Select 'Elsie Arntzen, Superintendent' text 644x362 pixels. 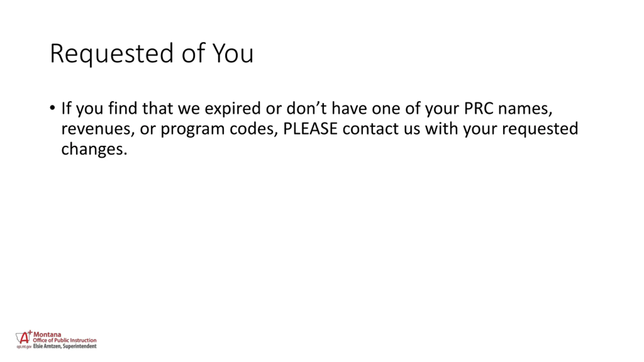pyautogui.click(x=65, y=346)
